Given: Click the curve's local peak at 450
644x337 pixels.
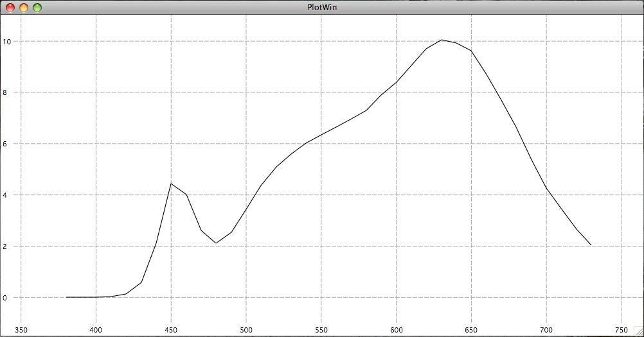Looking at the screenshot, I should [x=171, y=184].
